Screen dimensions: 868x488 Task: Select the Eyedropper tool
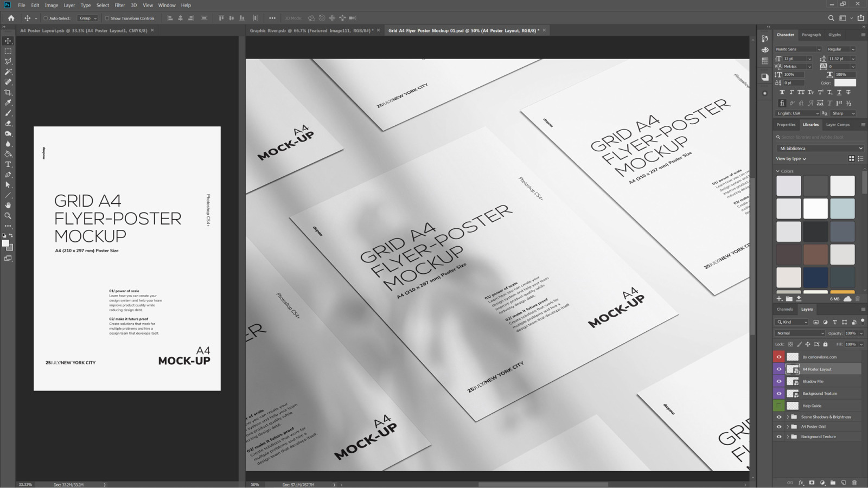(8, 102)
